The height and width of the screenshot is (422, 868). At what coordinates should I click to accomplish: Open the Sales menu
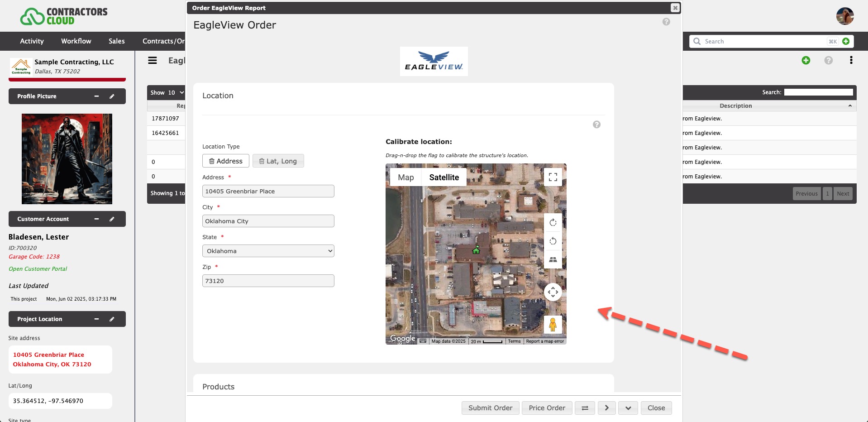pyautogui.click(x=117, y=41)
